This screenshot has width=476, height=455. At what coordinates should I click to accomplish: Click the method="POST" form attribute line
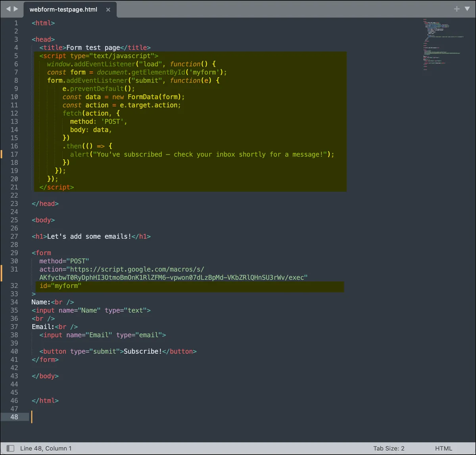pos(64,261)
